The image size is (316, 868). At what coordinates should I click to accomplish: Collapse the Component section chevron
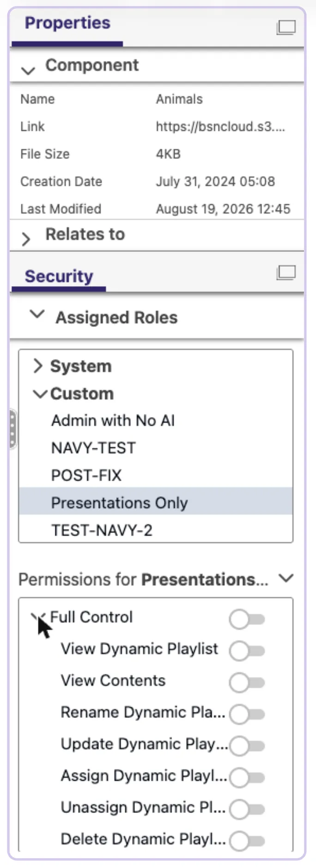(28, 70)
